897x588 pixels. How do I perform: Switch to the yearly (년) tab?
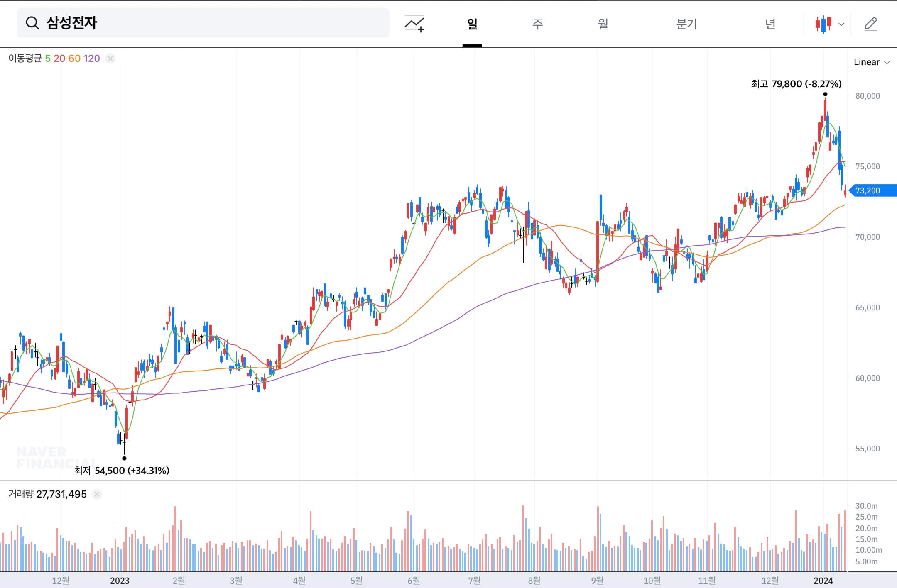point(770,24)
